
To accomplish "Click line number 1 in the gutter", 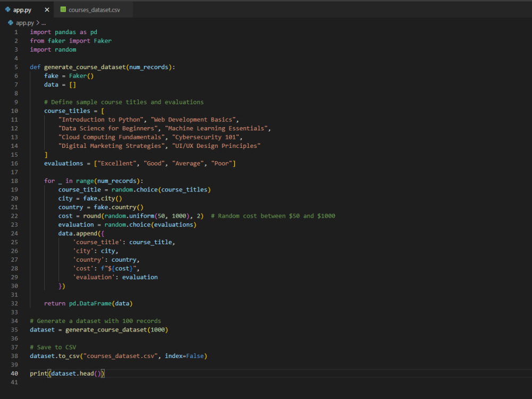I will point(16,32).
